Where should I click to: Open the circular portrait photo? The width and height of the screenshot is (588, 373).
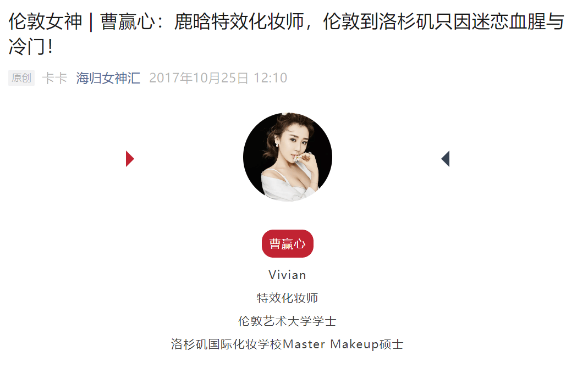coord(288,157)
